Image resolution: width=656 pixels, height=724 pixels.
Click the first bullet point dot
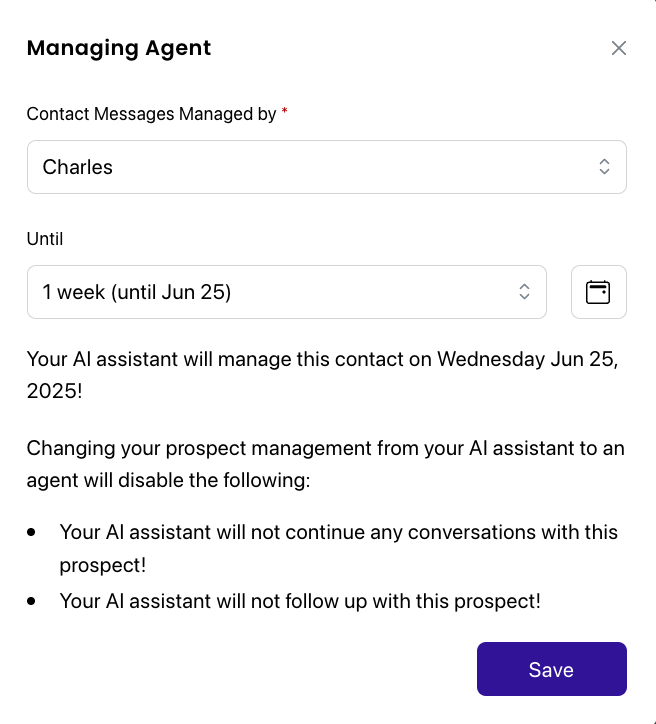click(x=31, y=532)
